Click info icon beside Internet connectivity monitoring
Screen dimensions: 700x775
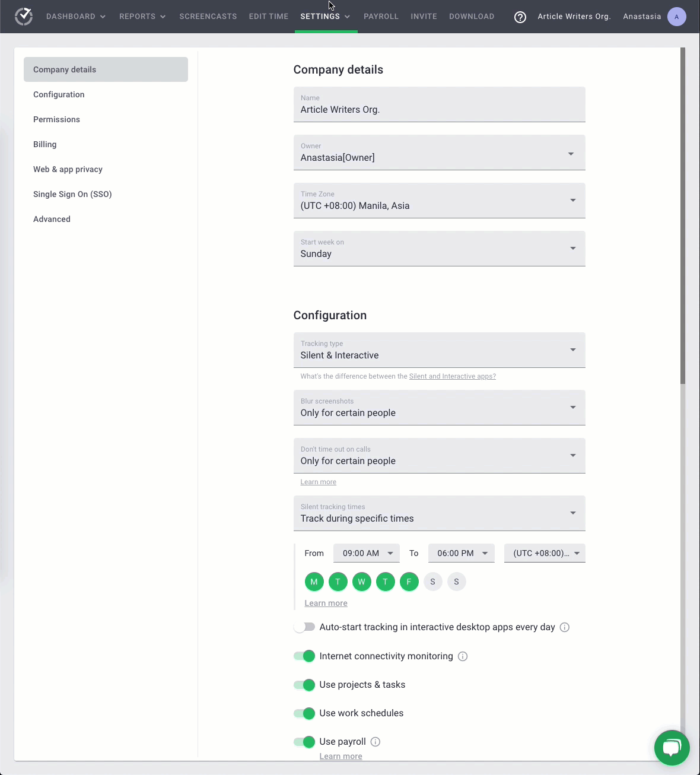tap(463, 656)
